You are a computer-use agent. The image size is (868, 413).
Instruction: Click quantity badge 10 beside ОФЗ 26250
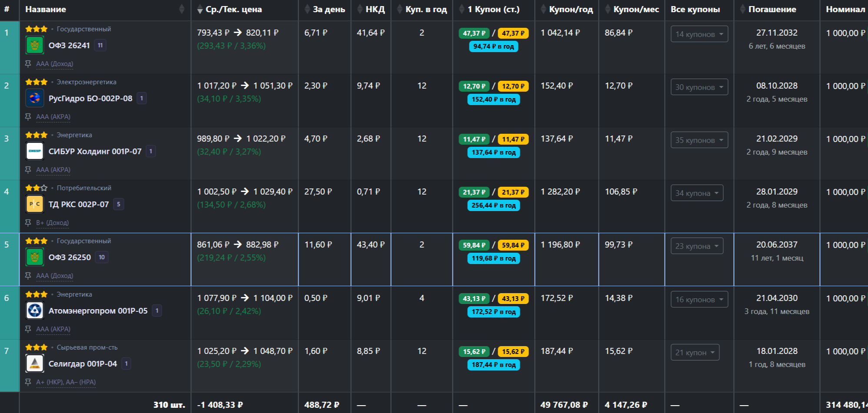102,257
